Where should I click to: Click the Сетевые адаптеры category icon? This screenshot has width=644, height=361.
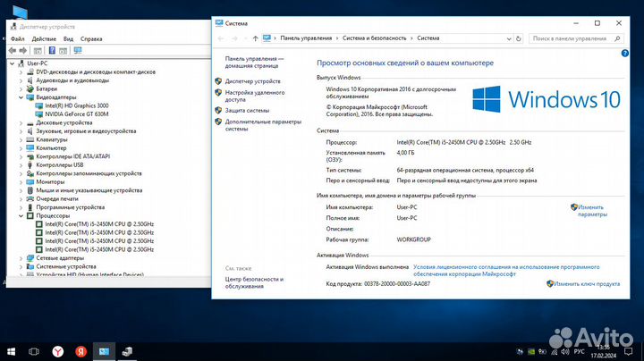pos(30,258)
